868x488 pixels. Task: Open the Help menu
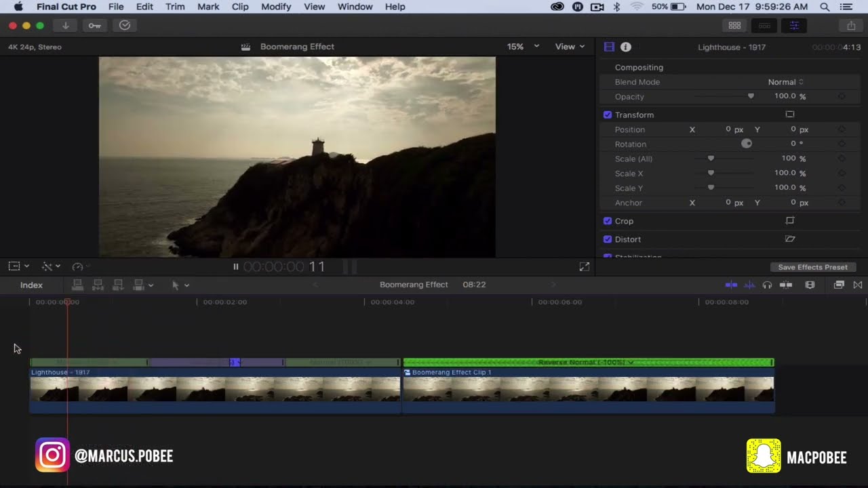[x=395, y=7]
